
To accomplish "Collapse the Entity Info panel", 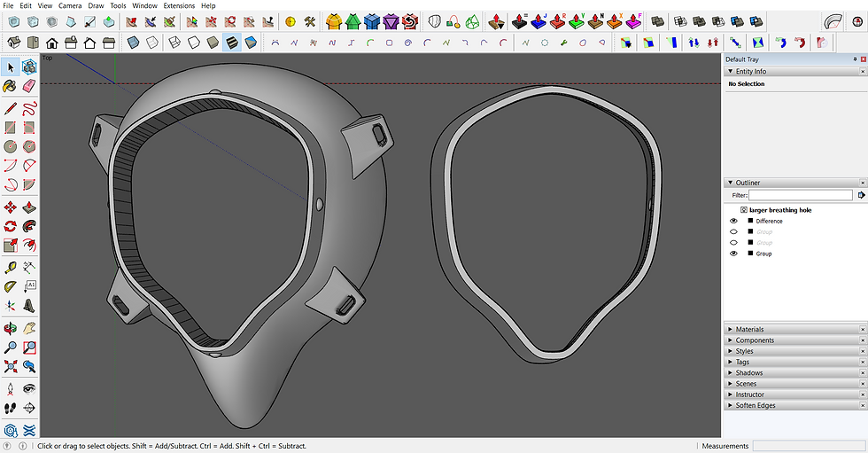I will click(731, 71).
